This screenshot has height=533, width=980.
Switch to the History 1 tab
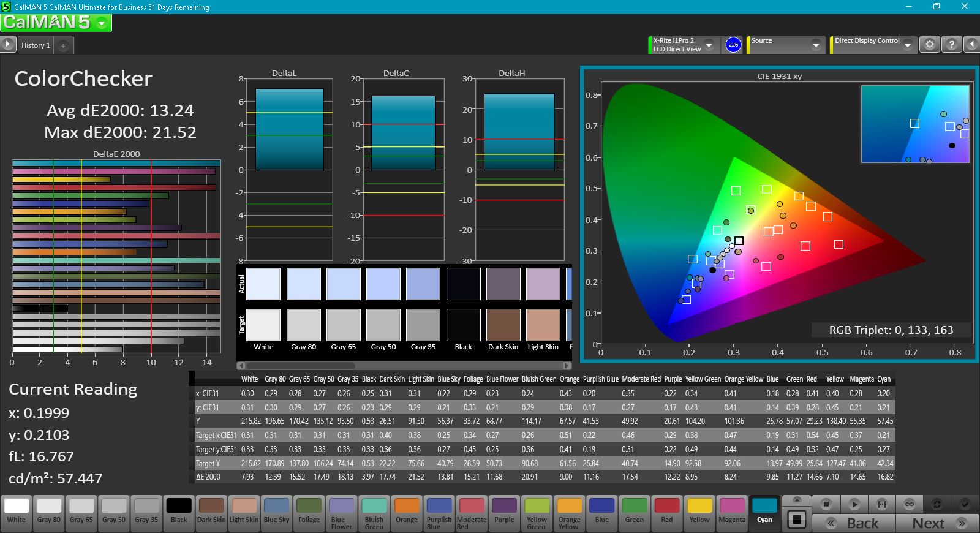(36, 45)
